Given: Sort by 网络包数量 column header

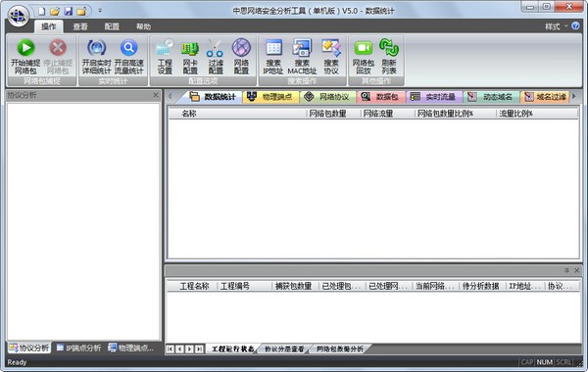Looking at the screenshot, I should click(333, 114).
